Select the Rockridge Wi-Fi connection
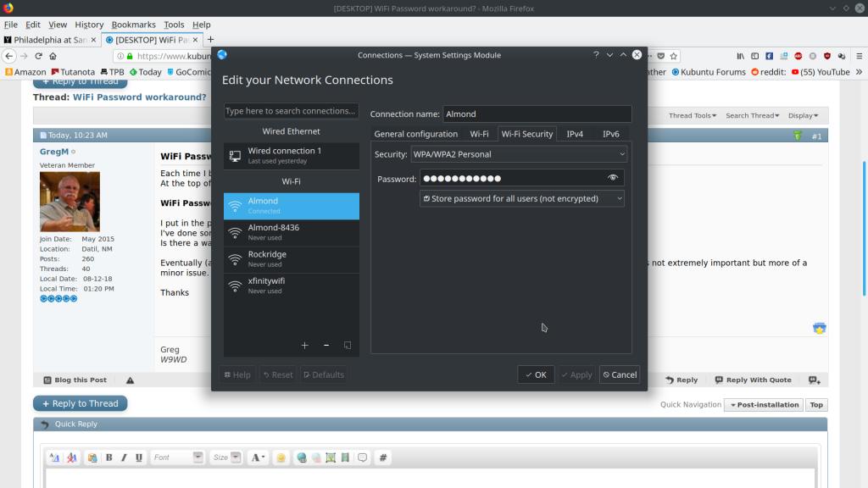The width and height of the screenshot is (868, 488). click(292, 258)
